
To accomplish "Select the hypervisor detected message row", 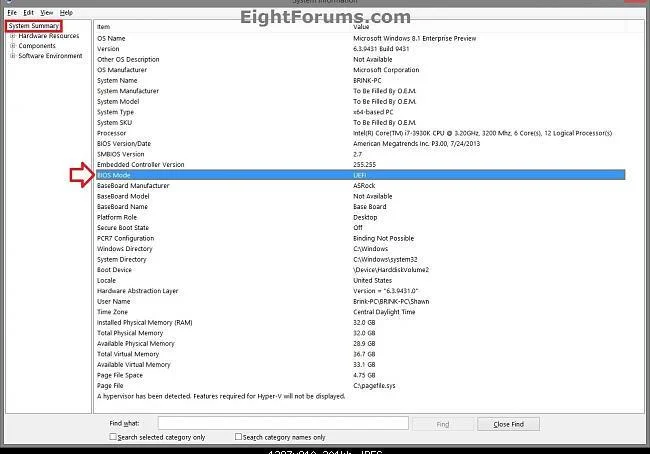I will point(360,396).
